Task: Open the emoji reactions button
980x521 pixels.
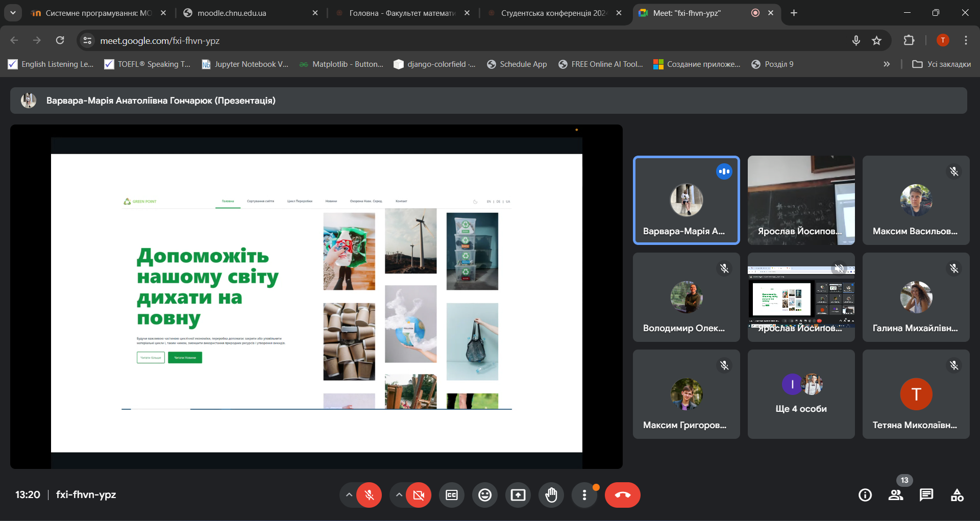Action: [485, 495]
